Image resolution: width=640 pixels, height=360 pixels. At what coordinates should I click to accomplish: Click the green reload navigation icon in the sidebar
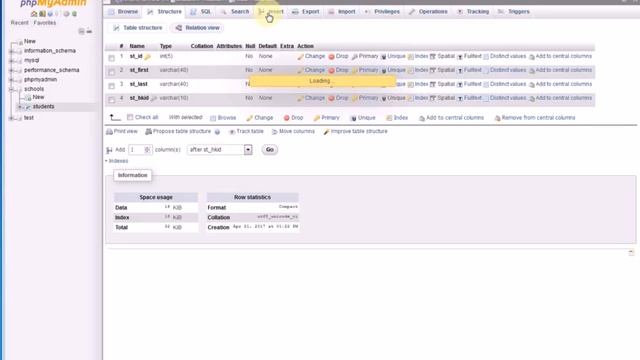pos(74,14)
